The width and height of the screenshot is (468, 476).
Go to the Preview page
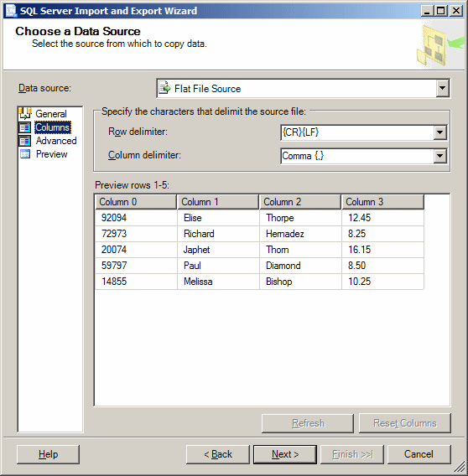pos(52,154)
